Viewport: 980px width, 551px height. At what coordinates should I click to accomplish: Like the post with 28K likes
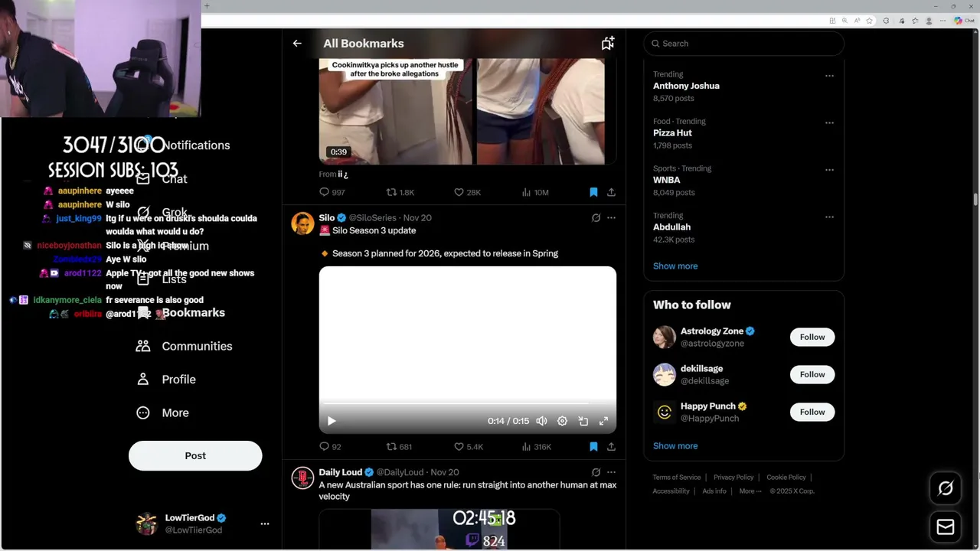[467, 192]
